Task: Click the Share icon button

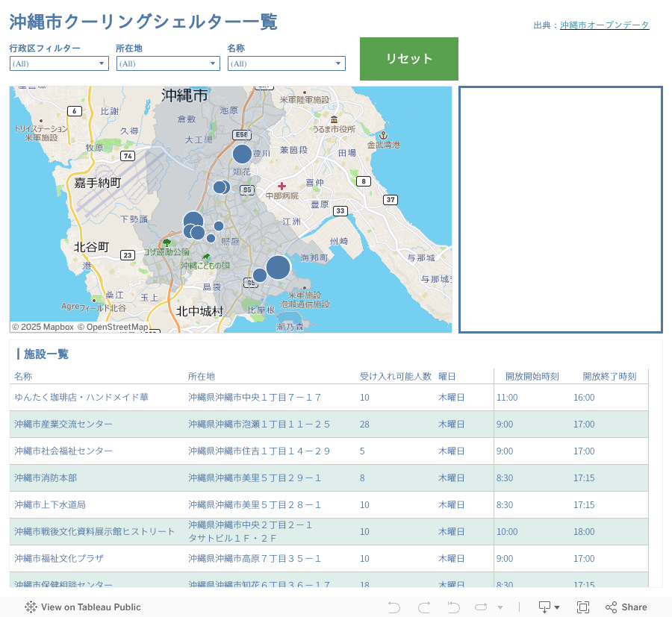Action: (x=626, y=607)
